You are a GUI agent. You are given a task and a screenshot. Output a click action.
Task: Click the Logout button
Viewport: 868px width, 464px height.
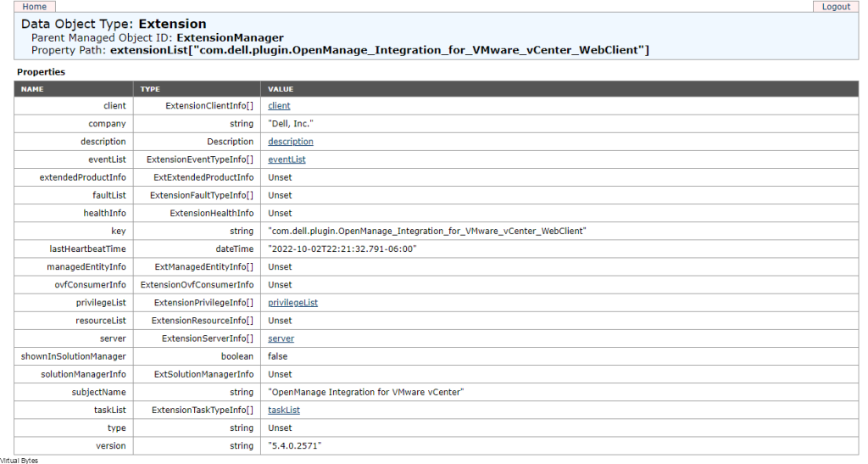pyautogui.click(x=835, y=7)
